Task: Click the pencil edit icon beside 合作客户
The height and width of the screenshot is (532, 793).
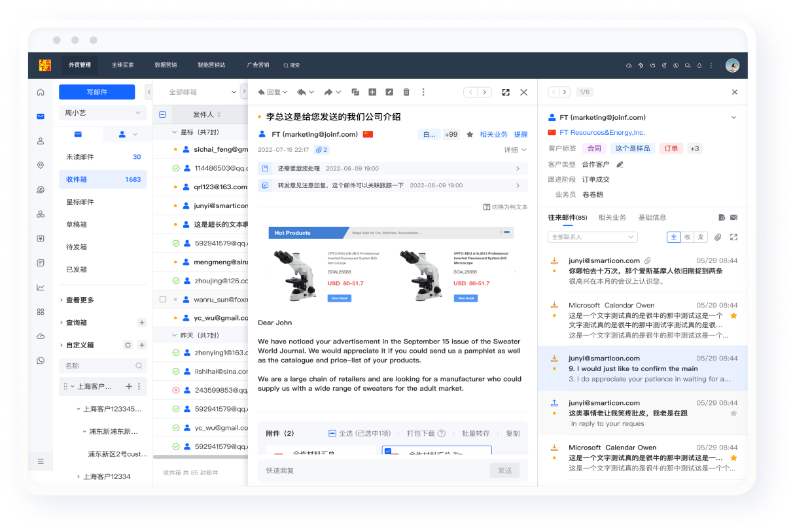Action: pyautogui.click(x=620, y=164)
